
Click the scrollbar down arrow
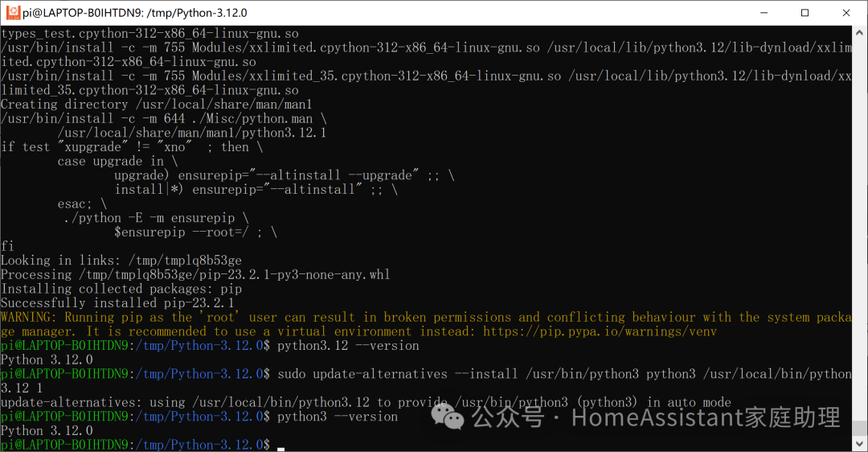click(859, 444)
